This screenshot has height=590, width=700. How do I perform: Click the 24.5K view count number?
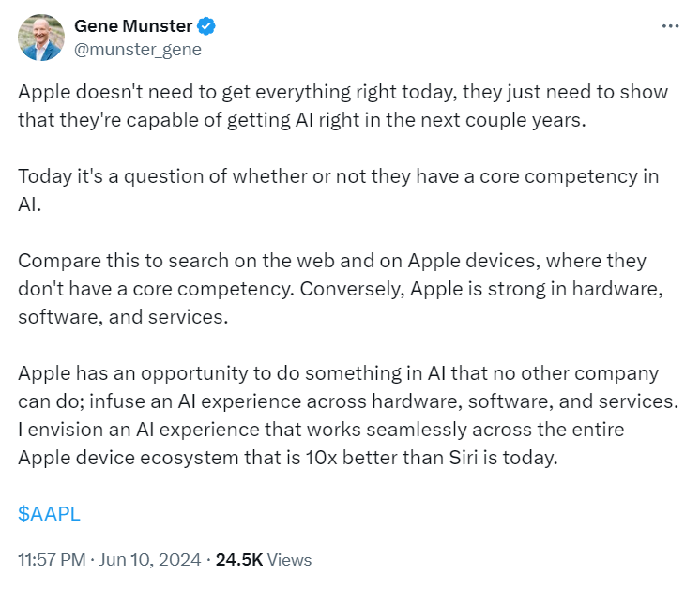[x=239, y=560]
